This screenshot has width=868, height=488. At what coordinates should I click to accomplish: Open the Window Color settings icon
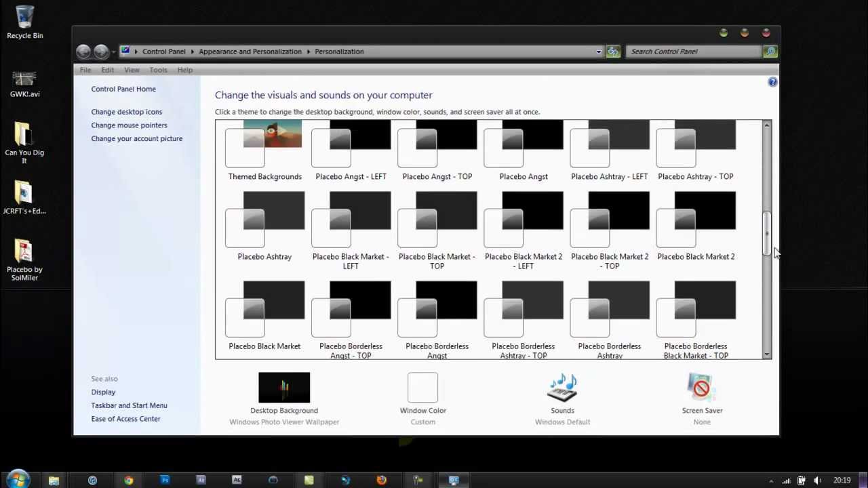click(422, 388)
